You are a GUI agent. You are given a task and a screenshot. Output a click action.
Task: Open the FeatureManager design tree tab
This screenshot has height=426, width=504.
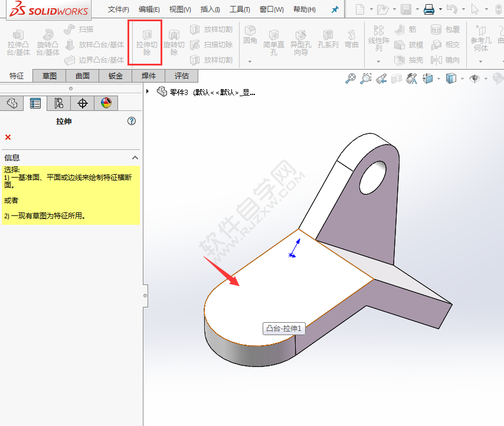(x=12, y=103)
